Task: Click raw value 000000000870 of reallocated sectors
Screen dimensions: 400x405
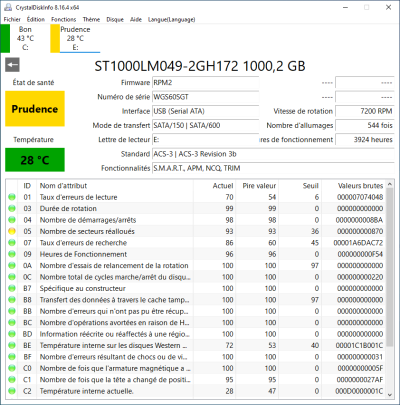Action: [x=360, y=231]
